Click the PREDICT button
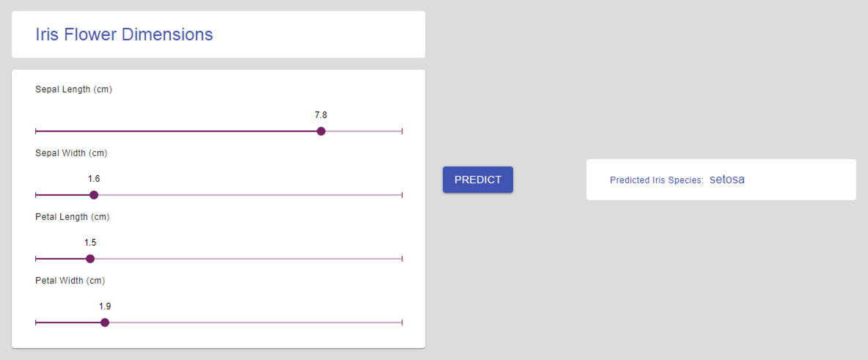 tap(477, 180)
